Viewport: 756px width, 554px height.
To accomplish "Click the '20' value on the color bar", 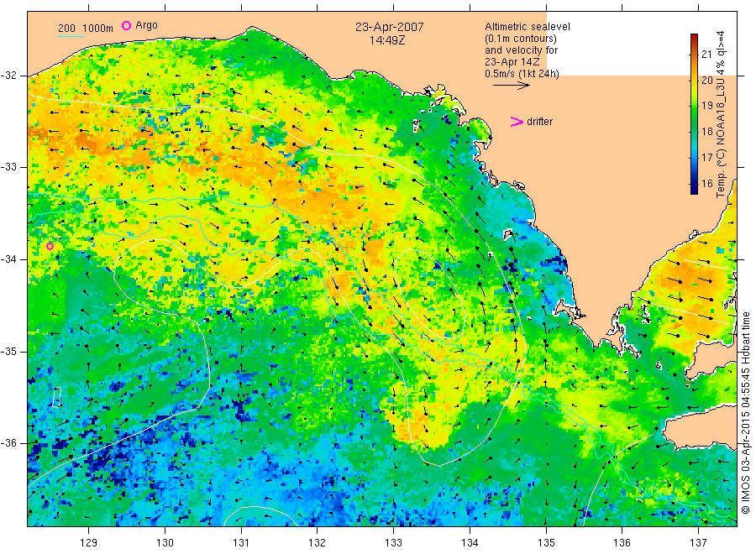I will [x=707, y=80].
